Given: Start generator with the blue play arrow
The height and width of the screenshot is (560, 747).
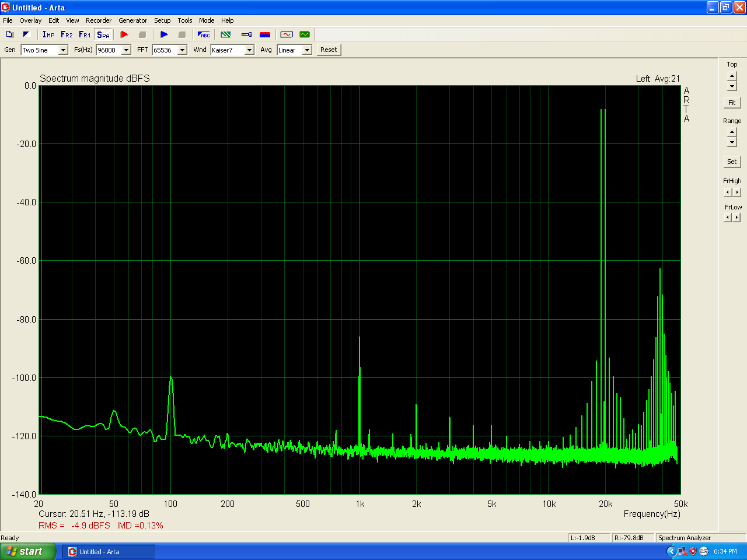Looking at the screenshot, I should pos(164,34).
